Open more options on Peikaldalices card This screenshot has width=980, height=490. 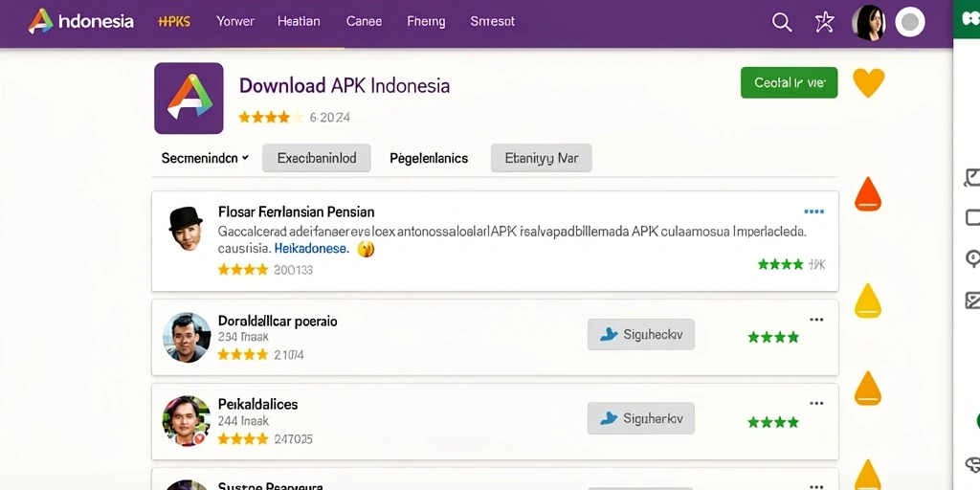coord(816,403)
